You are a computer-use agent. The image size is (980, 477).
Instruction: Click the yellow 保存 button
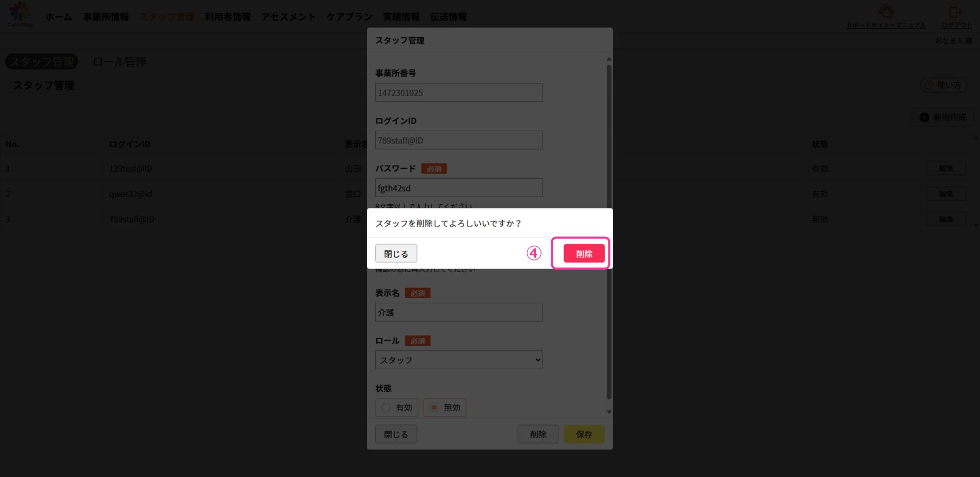coord(584,434)
